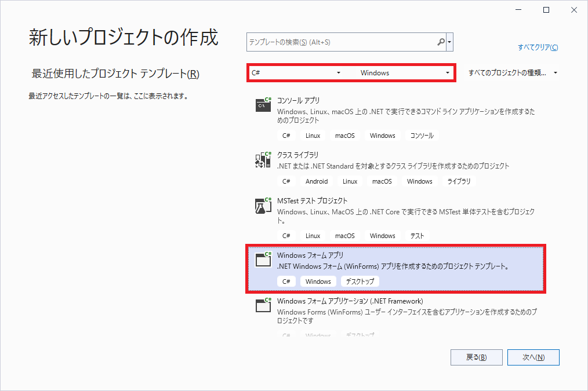Click the C# tag on Windows フォーム アプリ

[286, 282]
